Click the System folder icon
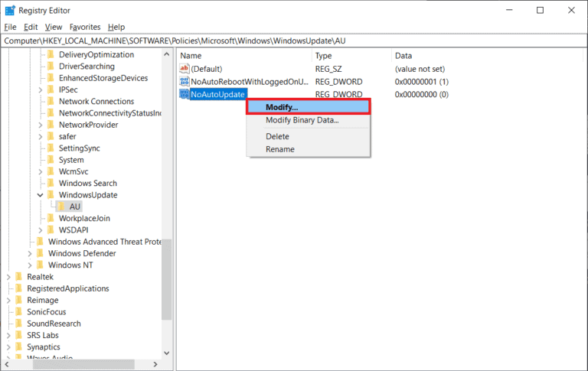588x371 pixels. [x=51, y=160]
